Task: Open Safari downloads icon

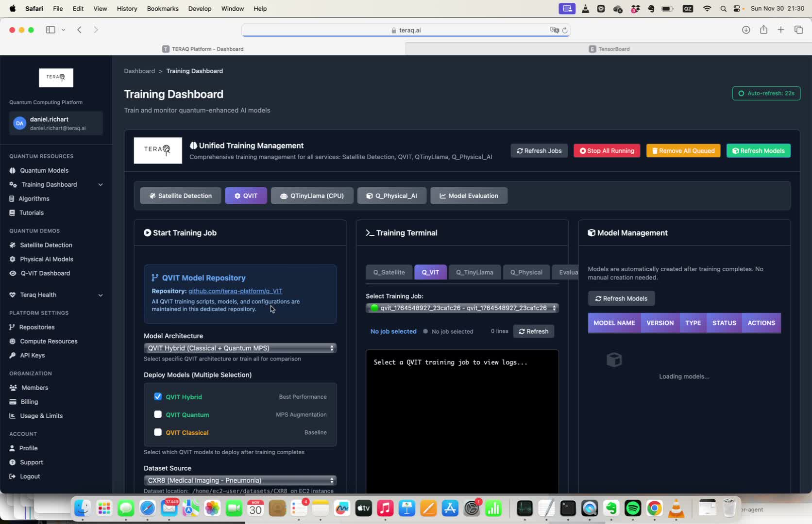Action: click(x=746, y=30)
